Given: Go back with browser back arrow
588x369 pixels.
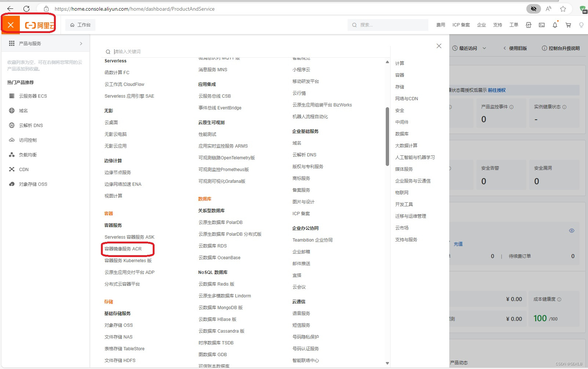Looking at the screenshot, I should click(10, 9).
